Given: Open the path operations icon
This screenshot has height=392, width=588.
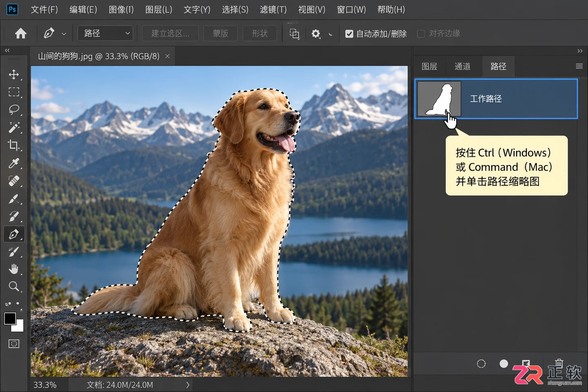Looking at the screenshot, I should pyautogui.click(x=294, y=34).
